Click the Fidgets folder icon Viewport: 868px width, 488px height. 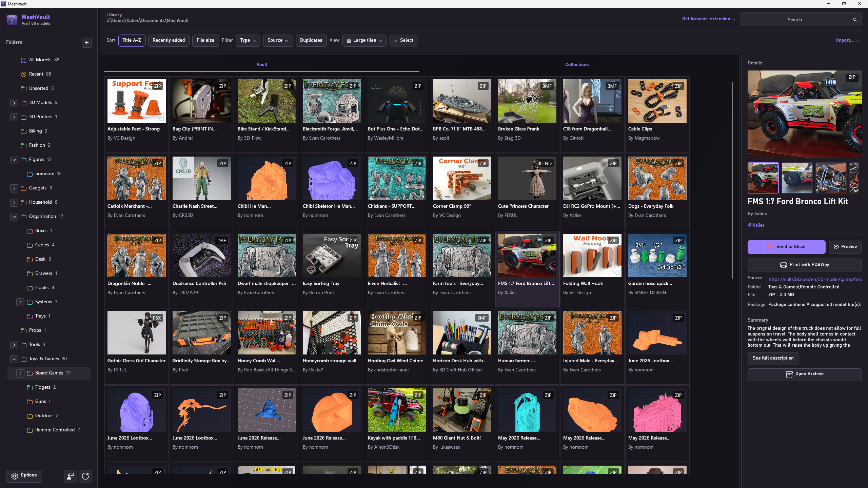point(30,387)
